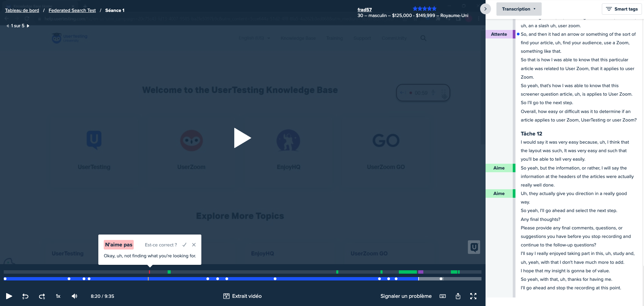Select the Attente tag in transcript
The height and width of the screenshot is (306, 644).
[x=499, y=34]
